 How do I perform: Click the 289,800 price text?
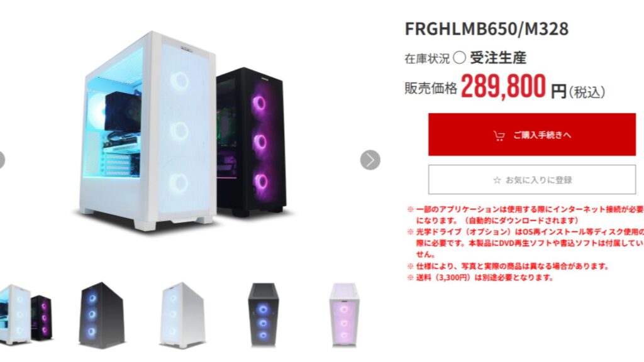coord(503,86)
